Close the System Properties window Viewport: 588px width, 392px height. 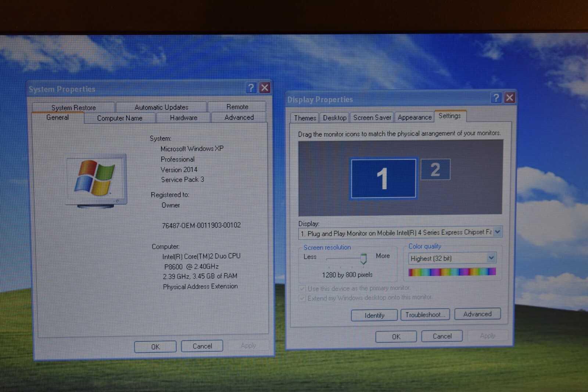point(265,88)
